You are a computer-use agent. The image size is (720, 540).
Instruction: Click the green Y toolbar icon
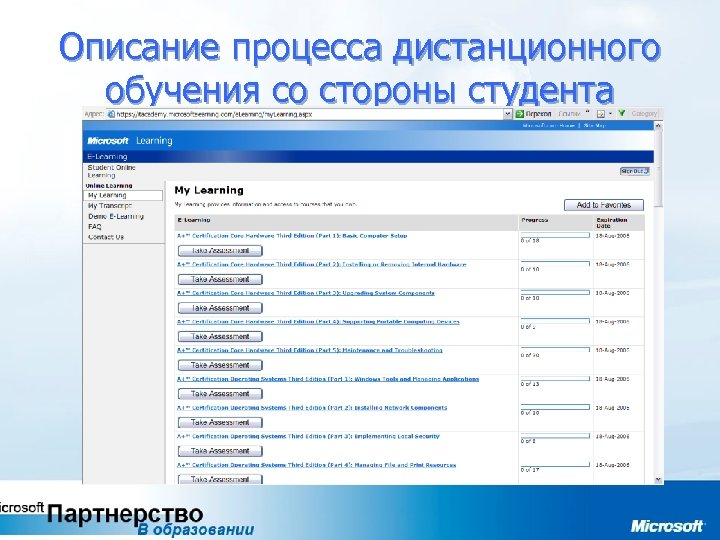click(x=622, y=113)
